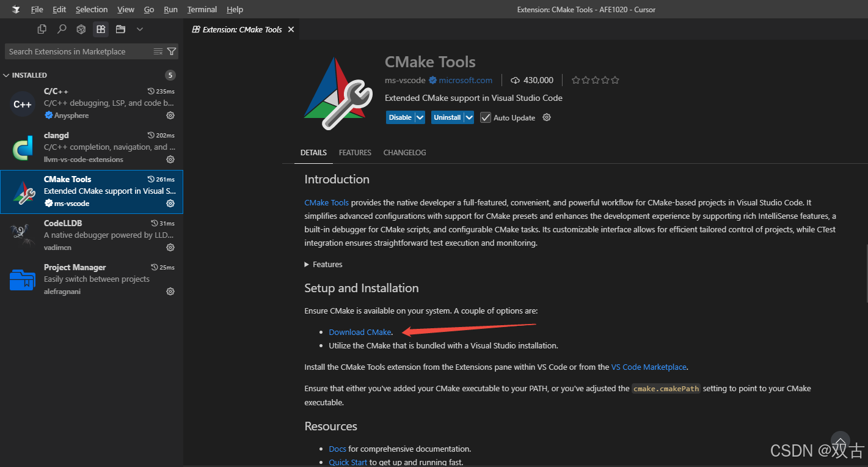The image size is (868, 467).
Task: Click the extension star rating stars
Action: click(595, 79)
